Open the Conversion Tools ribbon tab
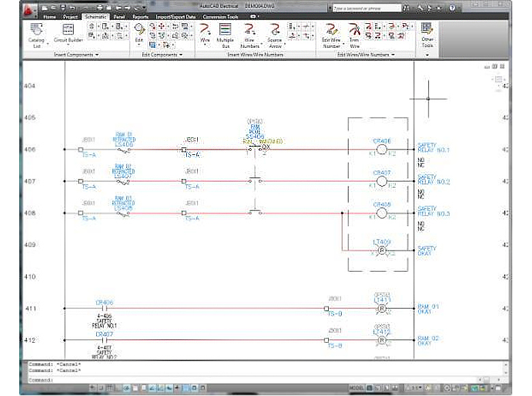Viewport: 532px width, 396px height. click(x=220, y=16)
